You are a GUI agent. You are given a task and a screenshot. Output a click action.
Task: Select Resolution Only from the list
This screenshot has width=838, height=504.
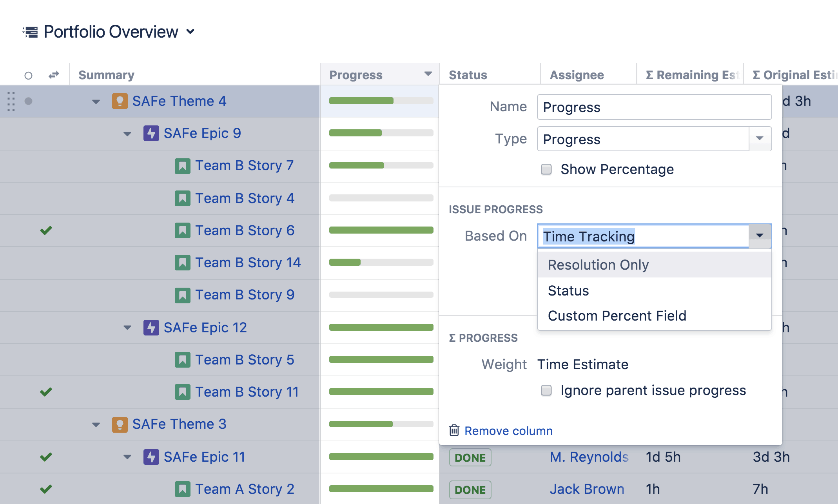click(598, 265)
